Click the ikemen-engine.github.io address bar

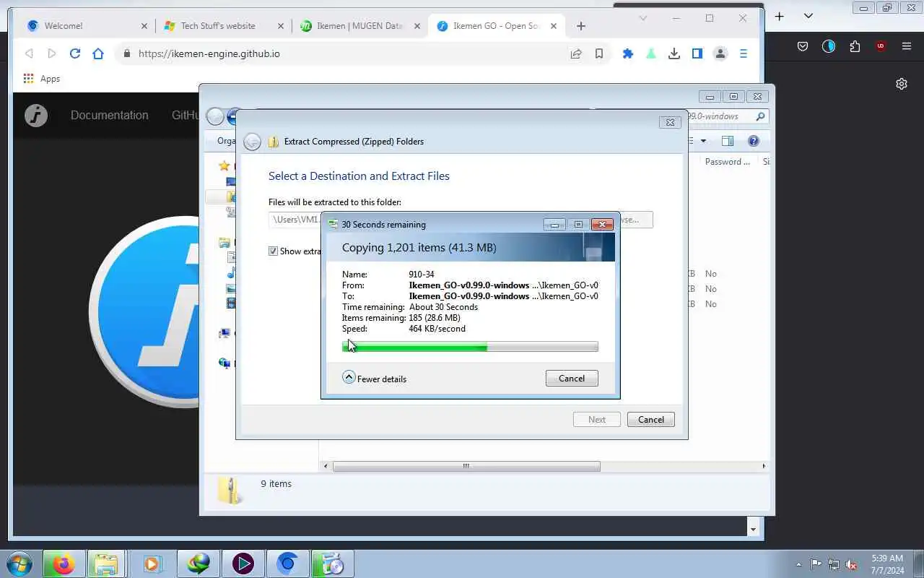346,53
